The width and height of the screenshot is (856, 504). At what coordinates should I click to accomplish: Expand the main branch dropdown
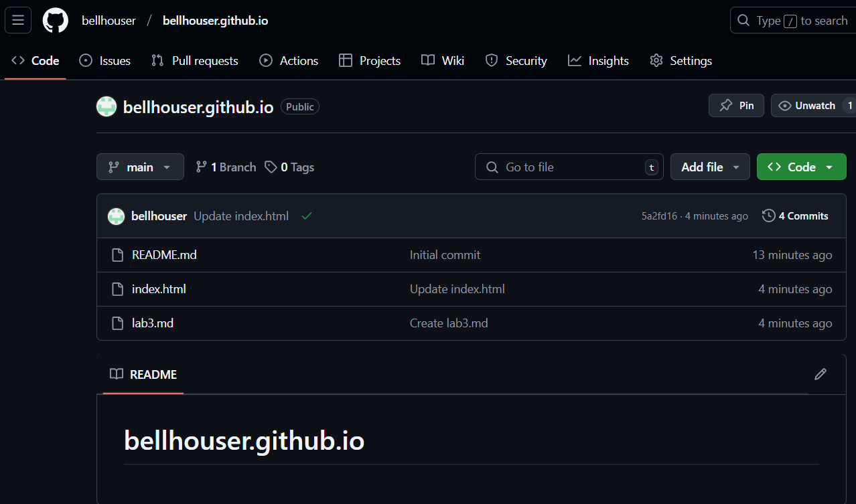point(140,167)
